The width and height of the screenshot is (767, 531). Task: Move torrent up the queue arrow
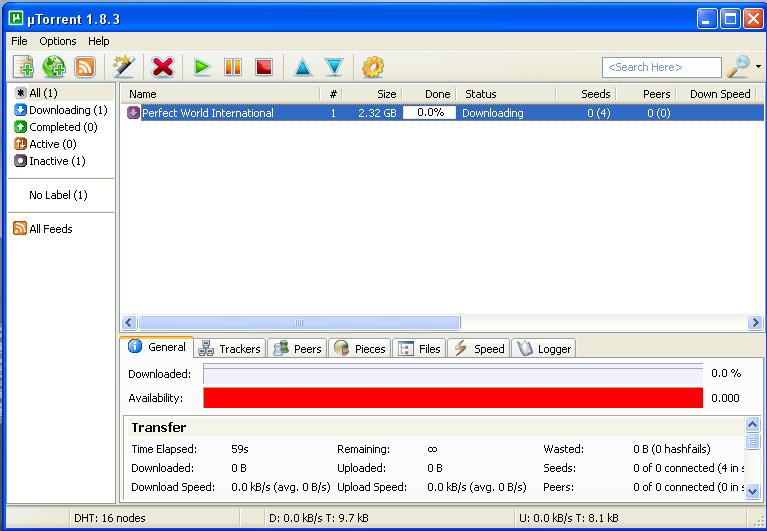303,67
